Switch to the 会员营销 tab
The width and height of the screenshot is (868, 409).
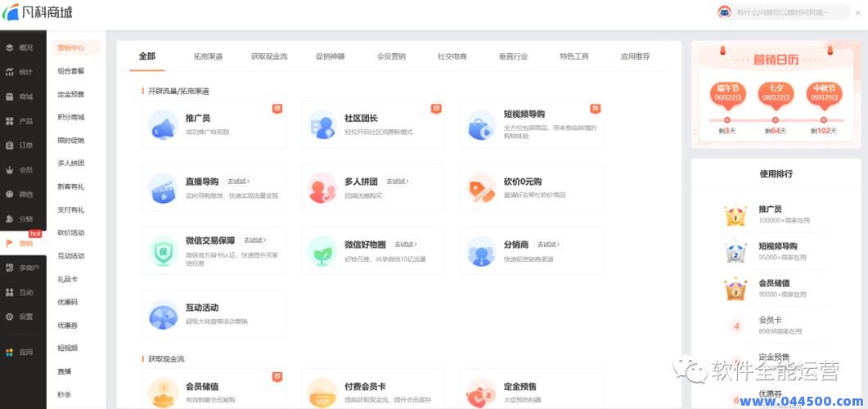click(x=391, y=56)
